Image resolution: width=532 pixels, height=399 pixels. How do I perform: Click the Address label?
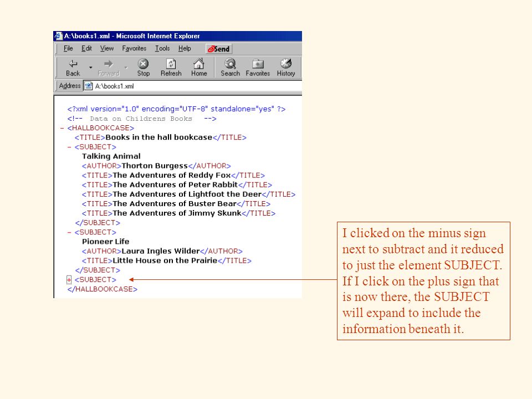click(70, 86)
